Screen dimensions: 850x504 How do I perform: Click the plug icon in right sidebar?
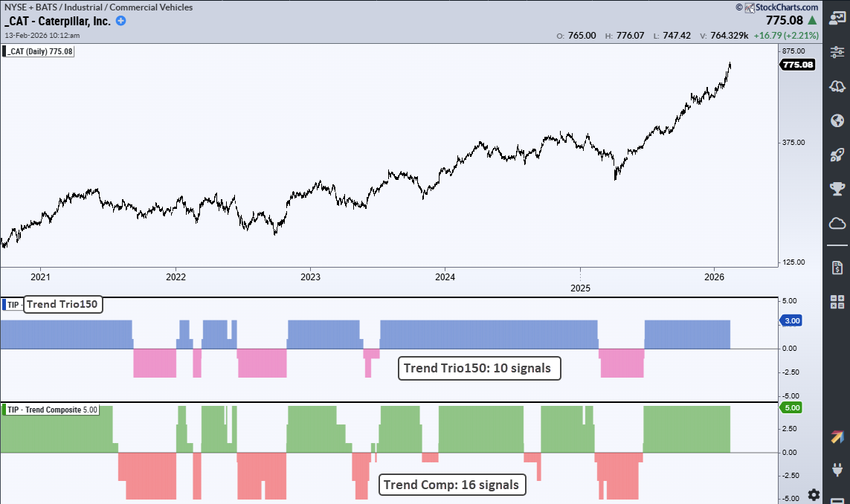pyautogui.click(x=837, y=470)
